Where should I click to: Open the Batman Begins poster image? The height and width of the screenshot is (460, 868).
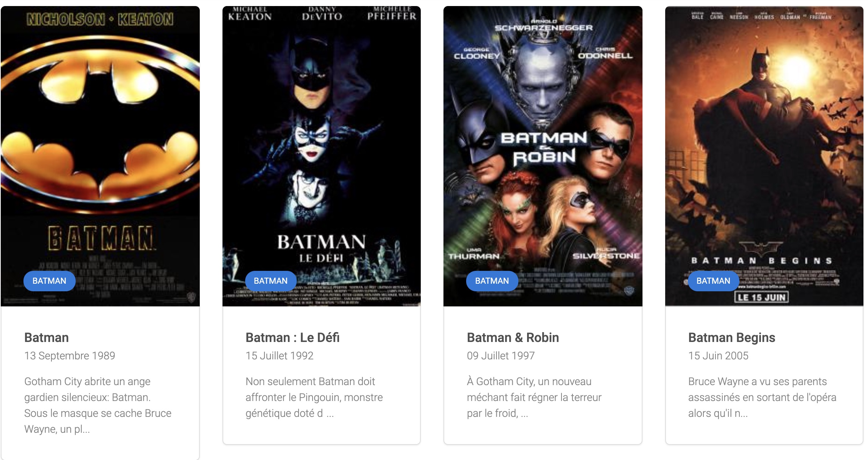click(764, 156)
